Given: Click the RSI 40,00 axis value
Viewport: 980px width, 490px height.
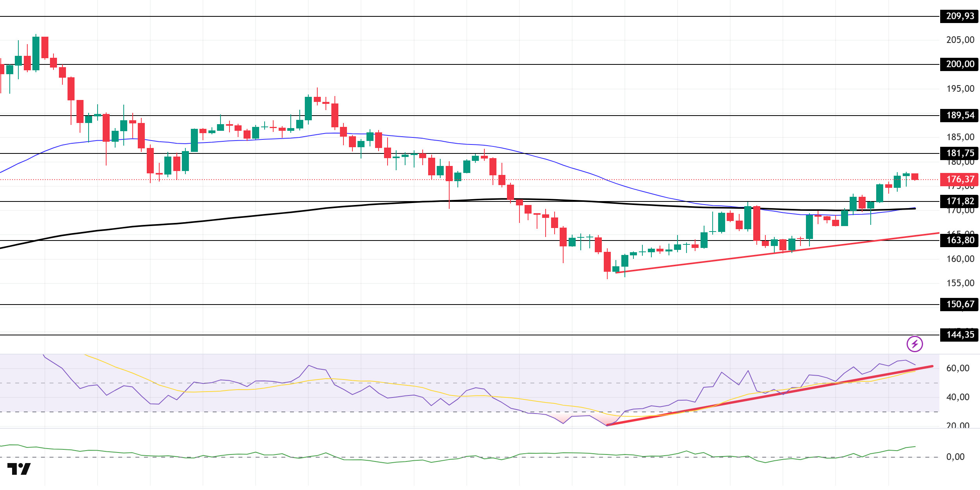Looking at the screenshot, I should tap(958, 397).
